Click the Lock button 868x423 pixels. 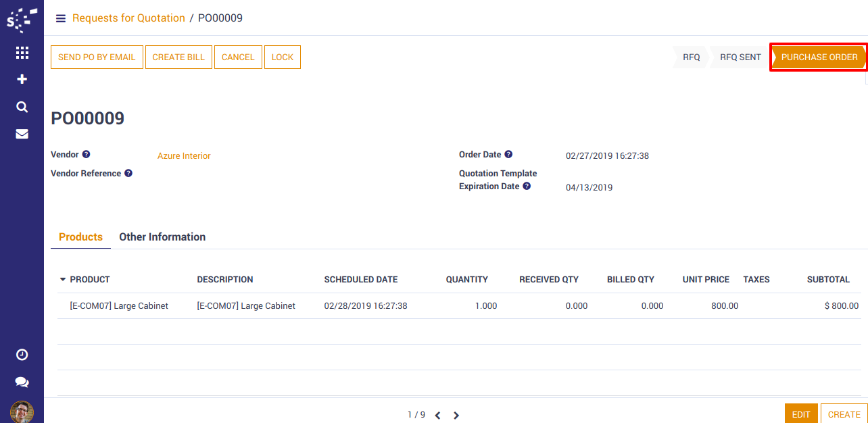click(282, 57)
